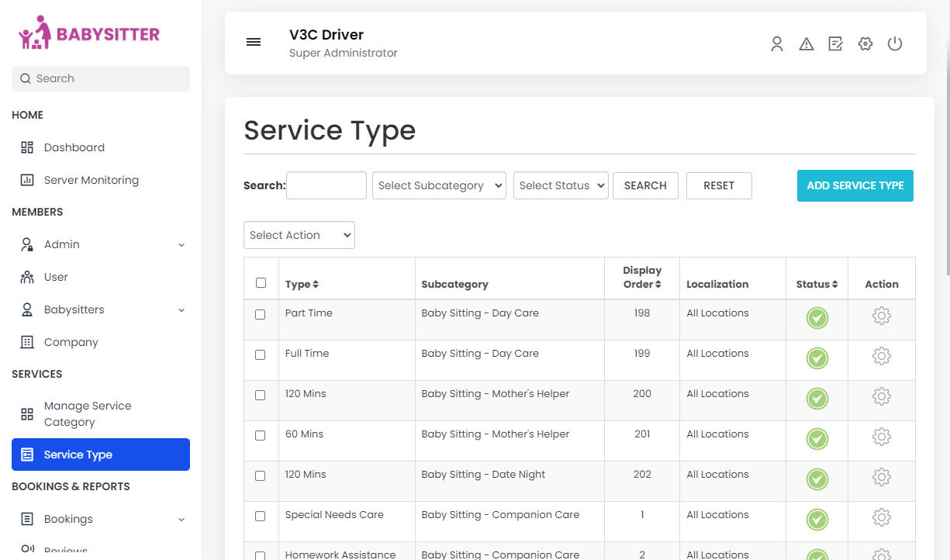
Task: Check the checkbox on the Full Time row
Action: pos(261,354)
